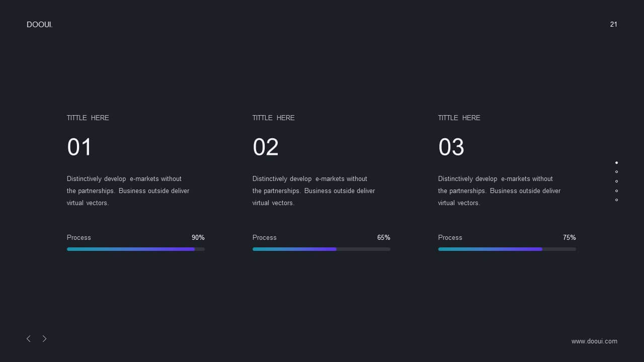Select the third pagination dot
The width and height of the screenshot is (644, 362).
coord(616,181)
